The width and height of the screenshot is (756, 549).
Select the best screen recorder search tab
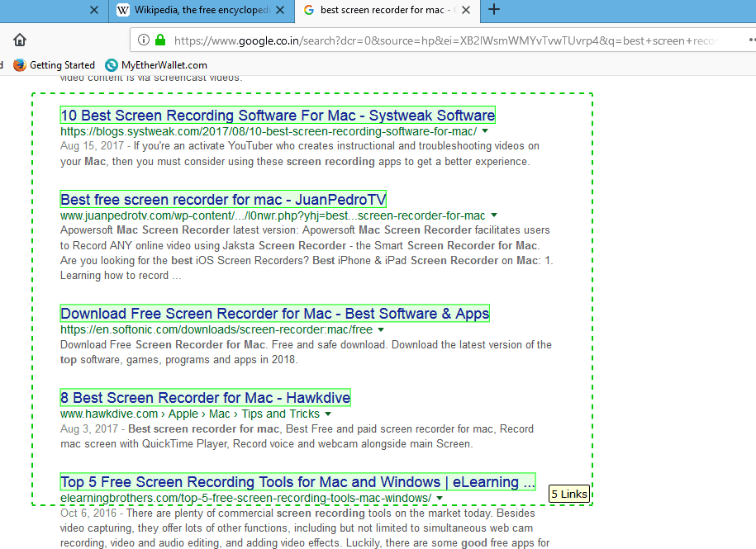[x=384, y=10]
